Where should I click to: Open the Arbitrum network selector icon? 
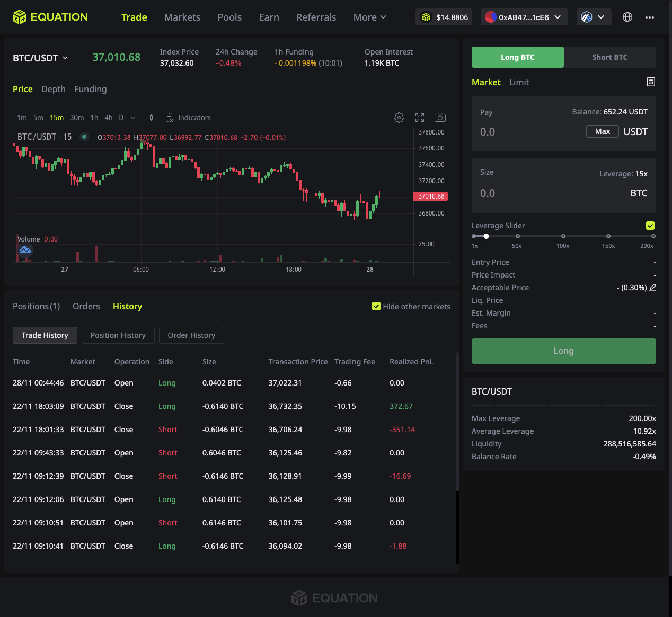(x=587, y=17)
